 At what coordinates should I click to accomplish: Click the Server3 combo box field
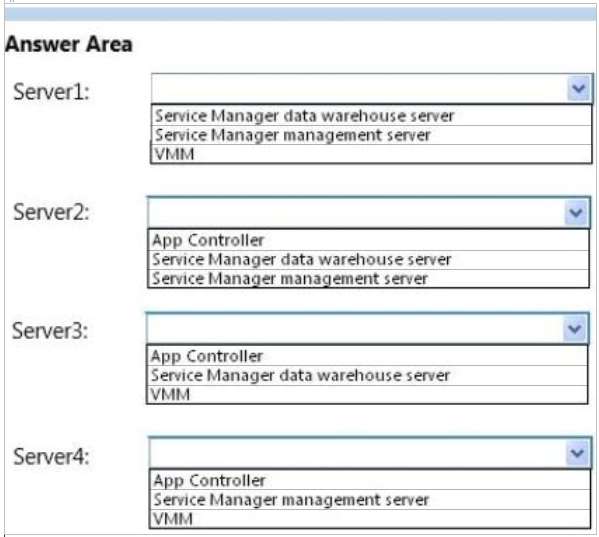(x=367, y=328)
